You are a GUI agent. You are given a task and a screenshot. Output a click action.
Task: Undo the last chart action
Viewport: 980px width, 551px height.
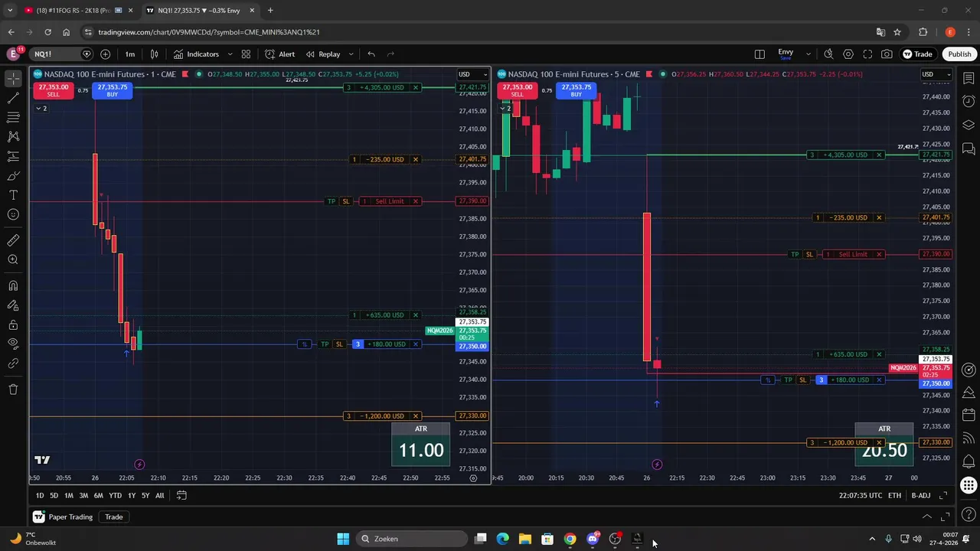click(371, 54)
